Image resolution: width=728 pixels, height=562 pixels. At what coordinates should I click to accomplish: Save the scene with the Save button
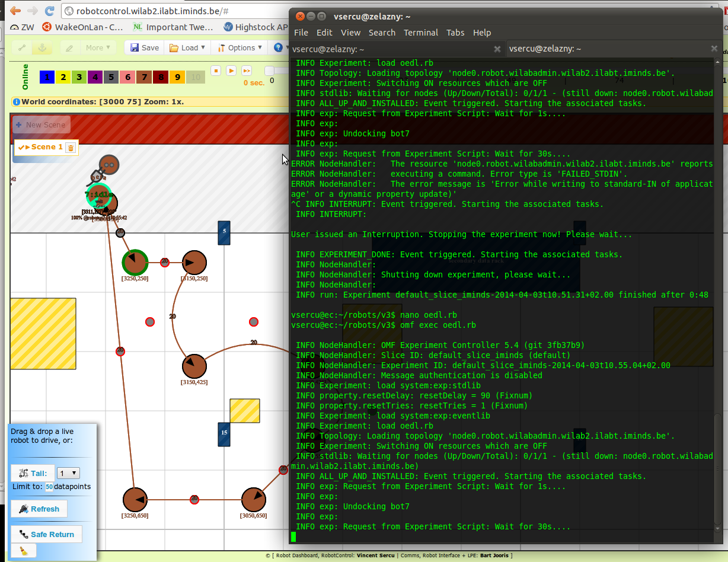pos(145,48)
